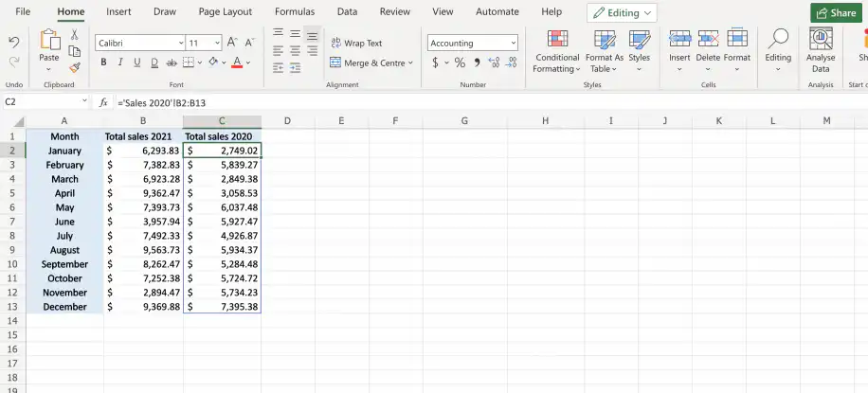The width and height of the screenshot is (868, 393).
Task: Open the Editing mode button with pencil
Action: click(x=622, y=12)
